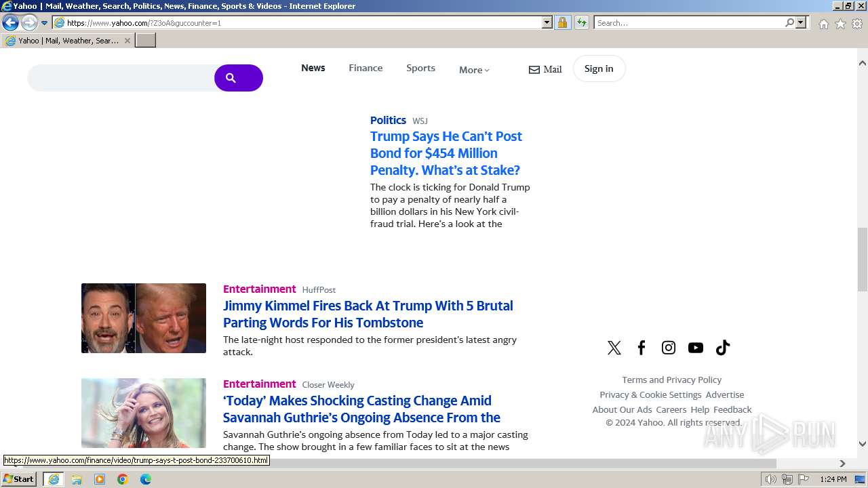Select the Yahoo browser tab
The width and height of the screenshot is (868, 488).
click(x=67, y=41)
